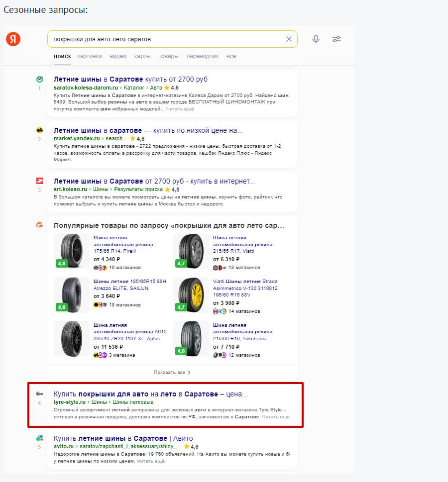Open «Купить летние шины в Саратове | Авито»
This screenshot has width=448, height=482.
pyautogui.click(x=123, y=438)
